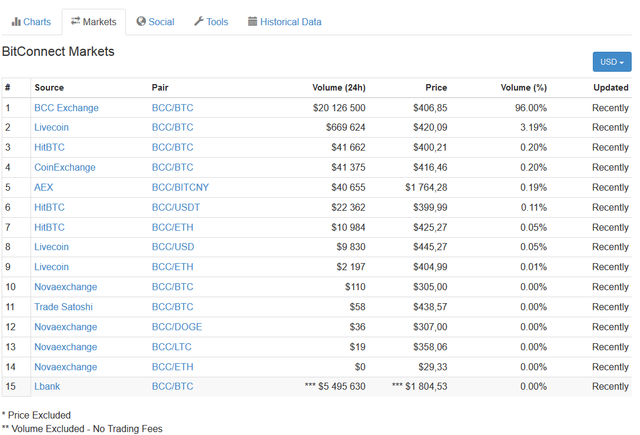Open Livecoin link for BCC/ETH pair
Screen dimensions: 640x435
(x=51, y=267)
